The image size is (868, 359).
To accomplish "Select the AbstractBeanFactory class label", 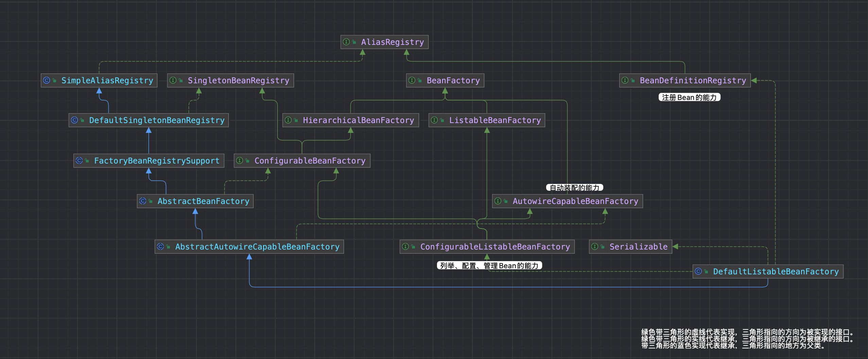I will coord(204,201).
